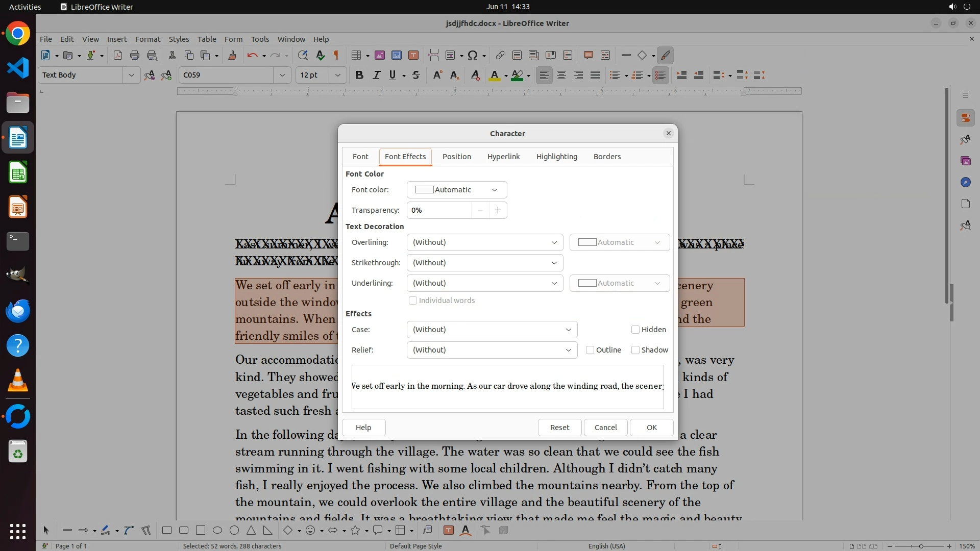Image resolution: width=980 pixels, height=551 pixels.
Task: Open the Strikethrough dropdown
Action: [484, 263]
